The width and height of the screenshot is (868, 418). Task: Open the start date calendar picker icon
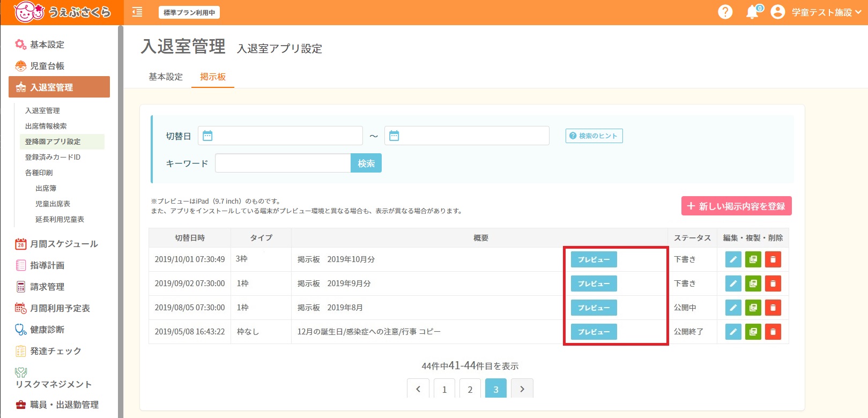click(x=207, y=136)
